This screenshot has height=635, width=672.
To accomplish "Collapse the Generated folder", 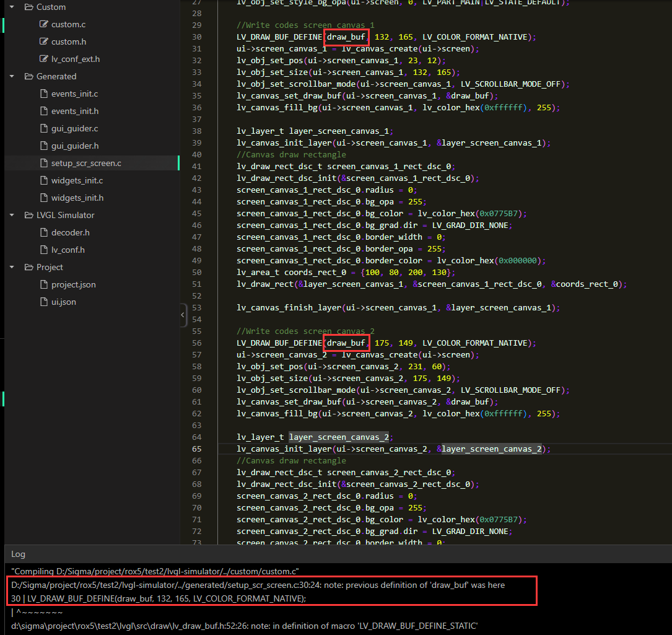I will (x=11, y=76).
